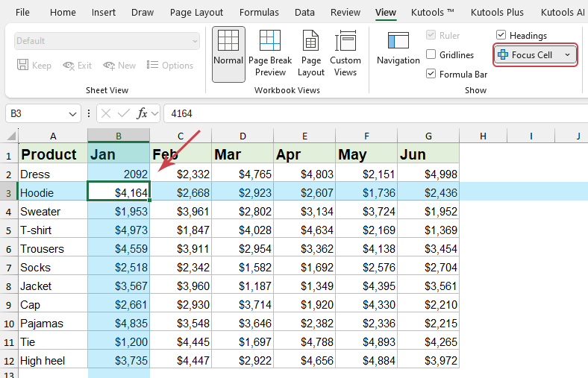
Task: Click the Select All corner triangle
Action: 11,136
